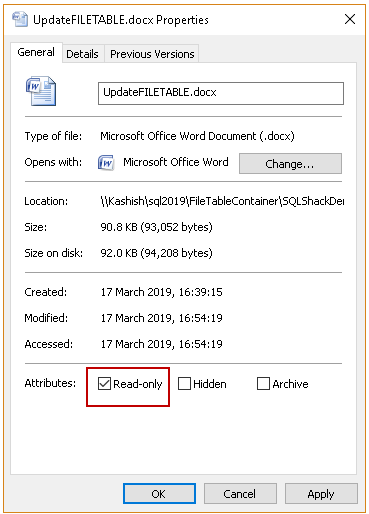Click the Attributes: label
Screen dimensions: 369x514
point(50,383)
